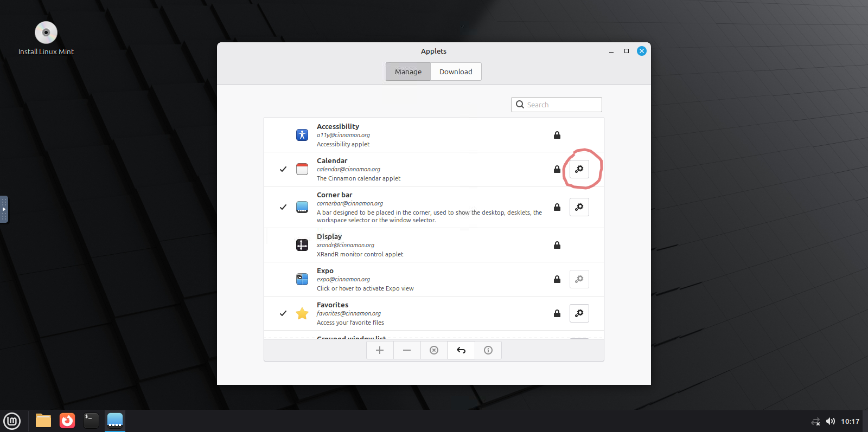Click the Corner bar row checkmark

point(283,207)
